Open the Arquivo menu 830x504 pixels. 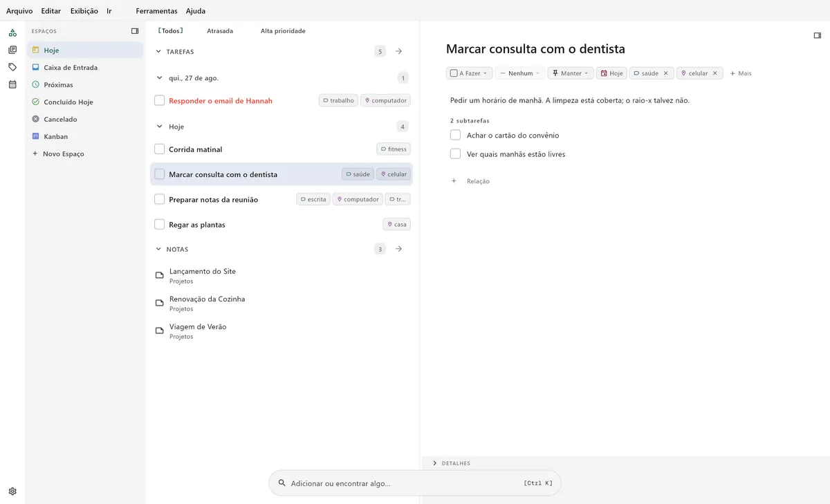click(x=19, y=11)
